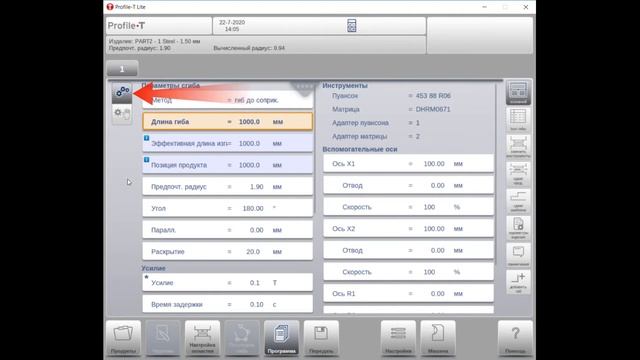The image size is (640, 360).
Task: Click the right auxiliary axes panel scrollbar
Action: click(x=496, y=173)
